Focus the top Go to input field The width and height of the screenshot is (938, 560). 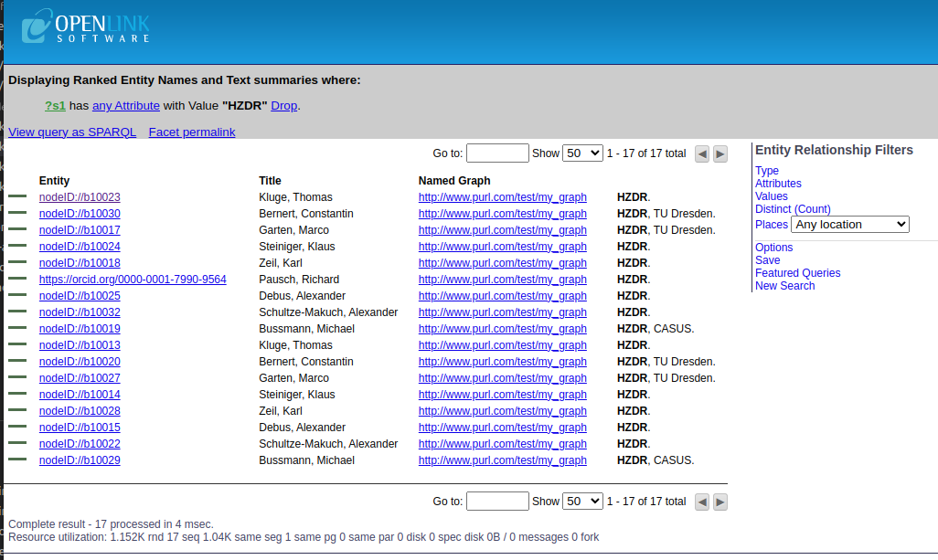click(497, 153)
